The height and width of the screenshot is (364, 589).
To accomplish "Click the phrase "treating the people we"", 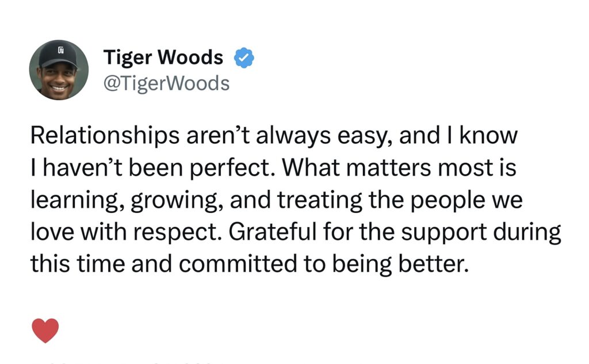I will 400,200.
